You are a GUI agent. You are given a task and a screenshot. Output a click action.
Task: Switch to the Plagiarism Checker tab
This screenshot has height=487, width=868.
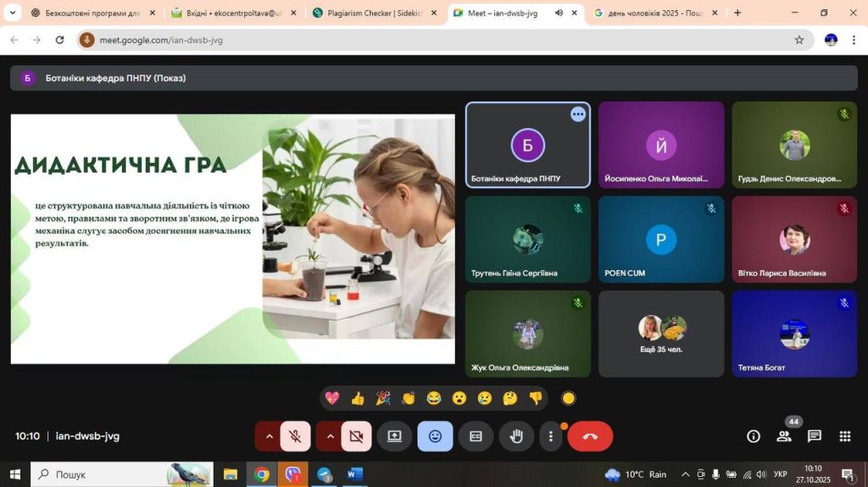(x=373, y=14)
